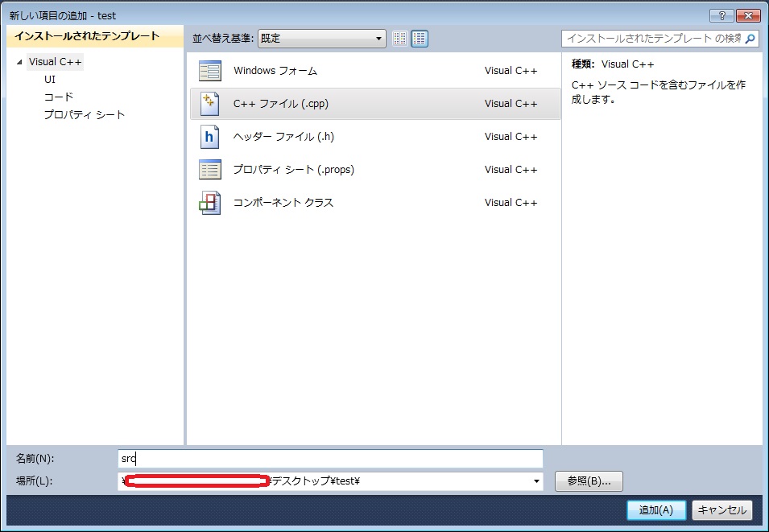Screen dimensions: 769x532
Task: Click the 追加(A) button
Action: pos(656,510)
